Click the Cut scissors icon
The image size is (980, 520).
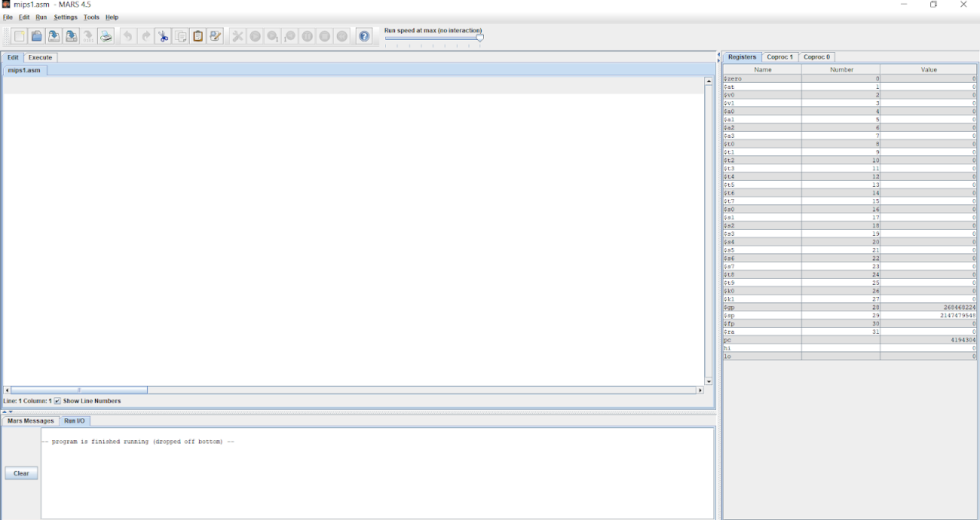(163, 36)
